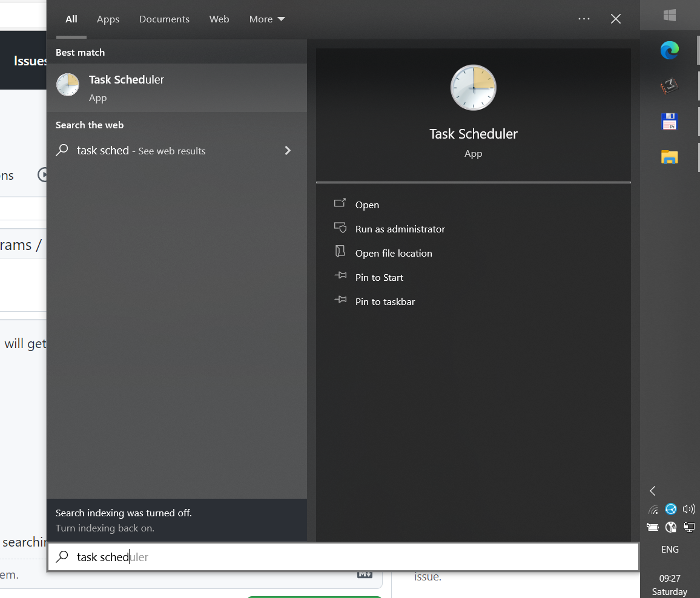Screen dimensions: 700x598
Task: Show hidden system tray icons chevron
Action: 653,491
